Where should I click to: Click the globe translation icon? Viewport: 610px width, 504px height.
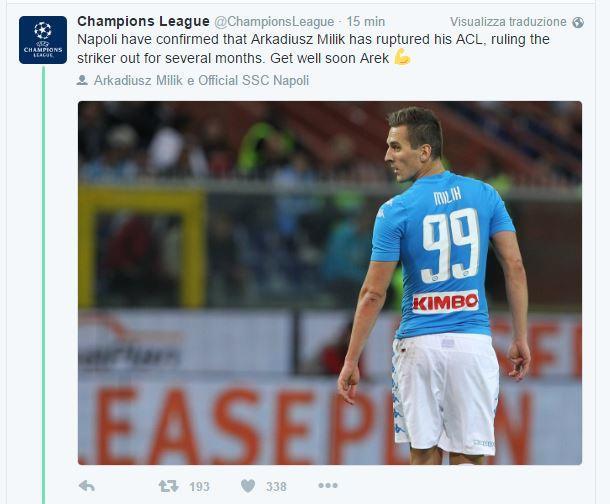(578, 23)
